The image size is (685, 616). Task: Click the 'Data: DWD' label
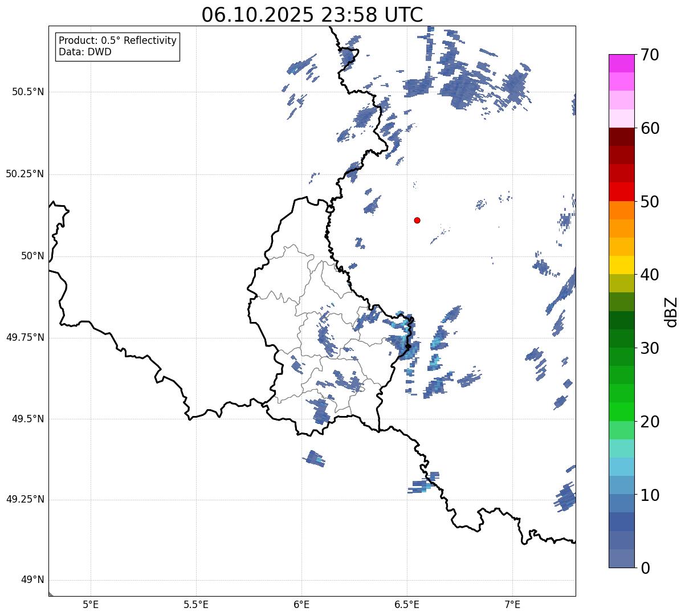click(85, 52)
